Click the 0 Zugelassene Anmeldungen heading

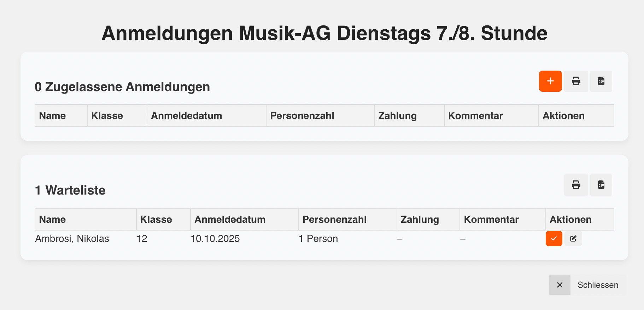(122, 87)
